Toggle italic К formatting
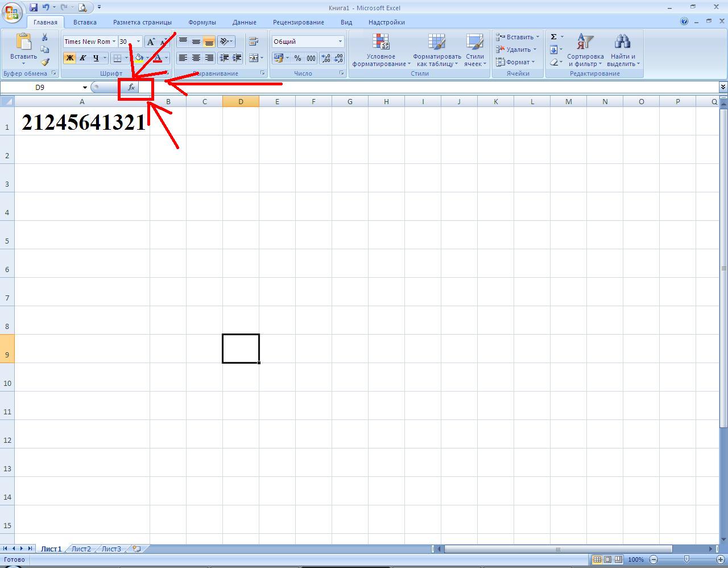 click(x=82, y=58)
